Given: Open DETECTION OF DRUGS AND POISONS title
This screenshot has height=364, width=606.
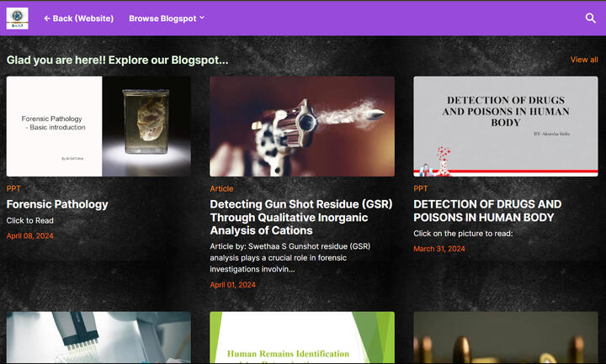Looking at the screenshot, I should coord(487,210).
